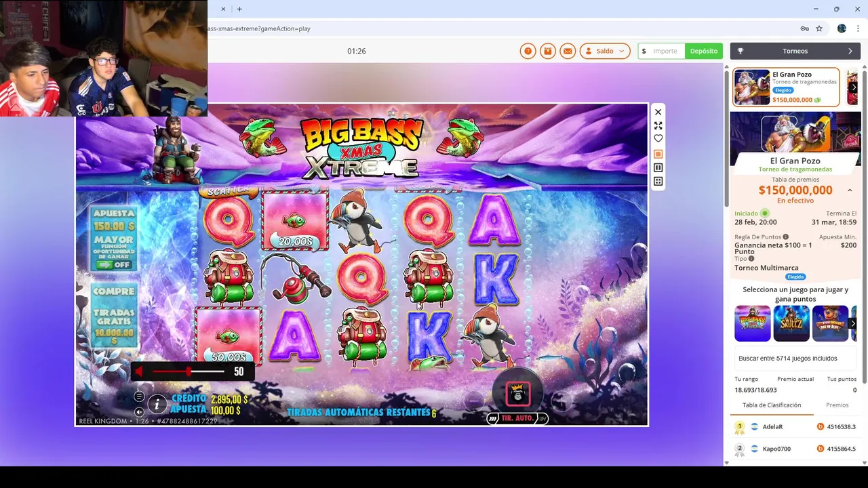Click the spin button with crowned gorilla
Image resolution: width=868 pixels, height=488 pixels.
pos(517,392)
